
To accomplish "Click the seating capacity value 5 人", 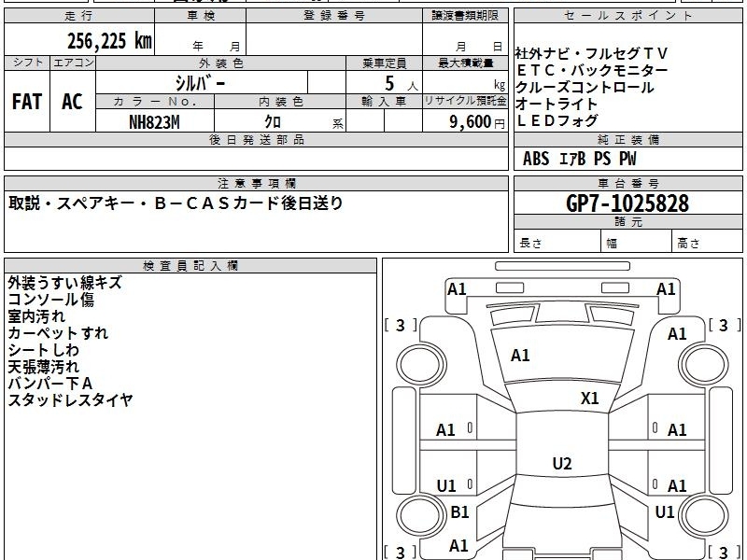I will click(x=402, y=84).
